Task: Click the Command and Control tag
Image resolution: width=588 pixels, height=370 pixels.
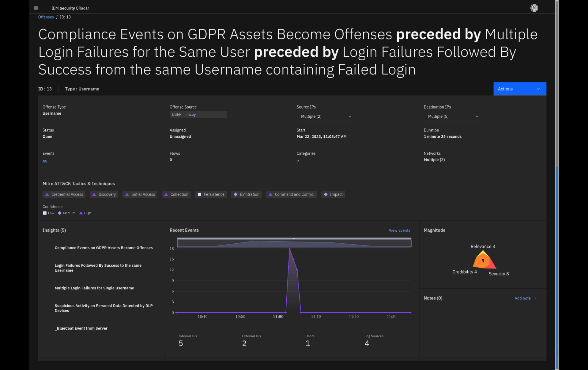Action: pyautogui.click(x=291, y=194)
